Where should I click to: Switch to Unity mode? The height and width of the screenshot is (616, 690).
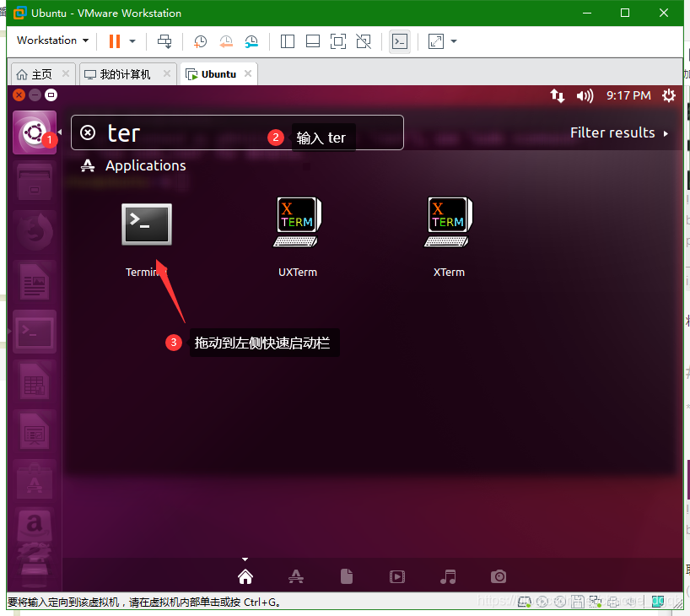pos(364,41)
